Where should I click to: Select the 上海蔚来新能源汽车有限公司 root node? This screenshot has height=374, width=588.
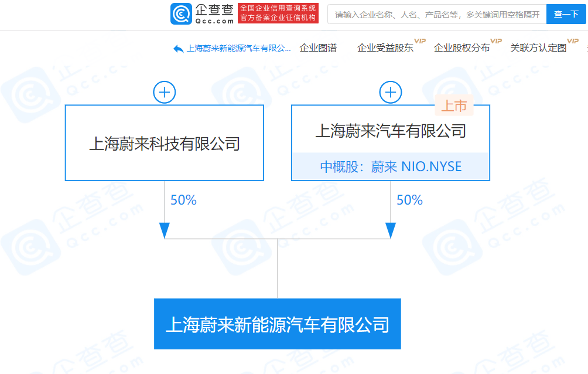(x=278, y=324)
